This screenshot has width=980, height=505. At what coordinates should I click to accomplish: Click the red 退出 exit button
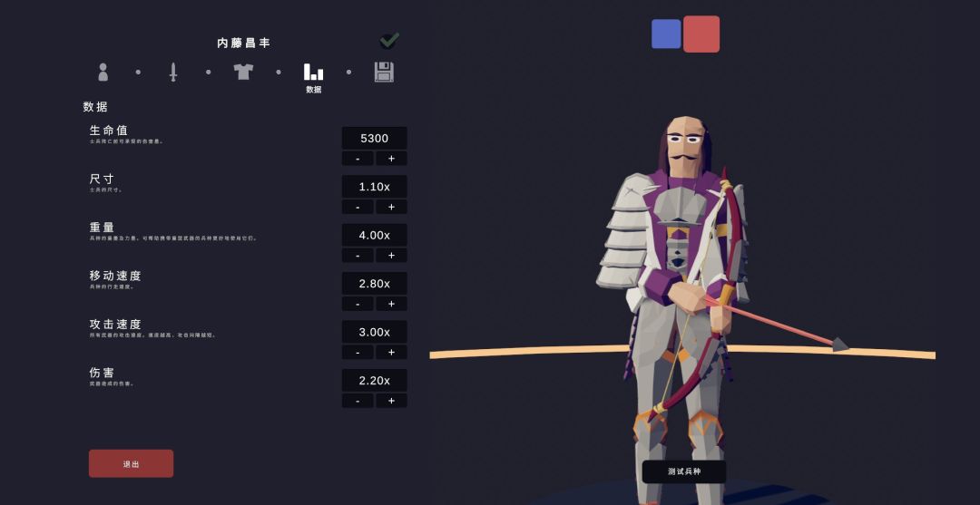pos(132,464)
